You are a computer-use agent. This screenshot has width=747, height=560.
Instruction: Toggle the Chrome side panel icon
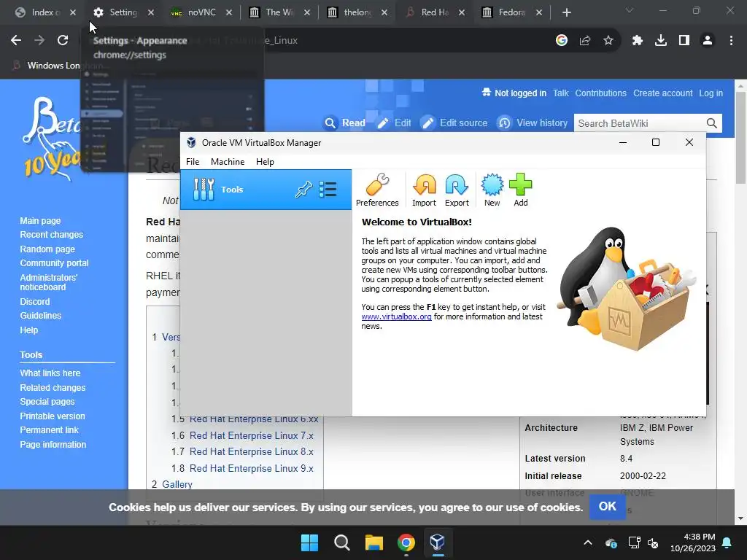pos(684,41)
